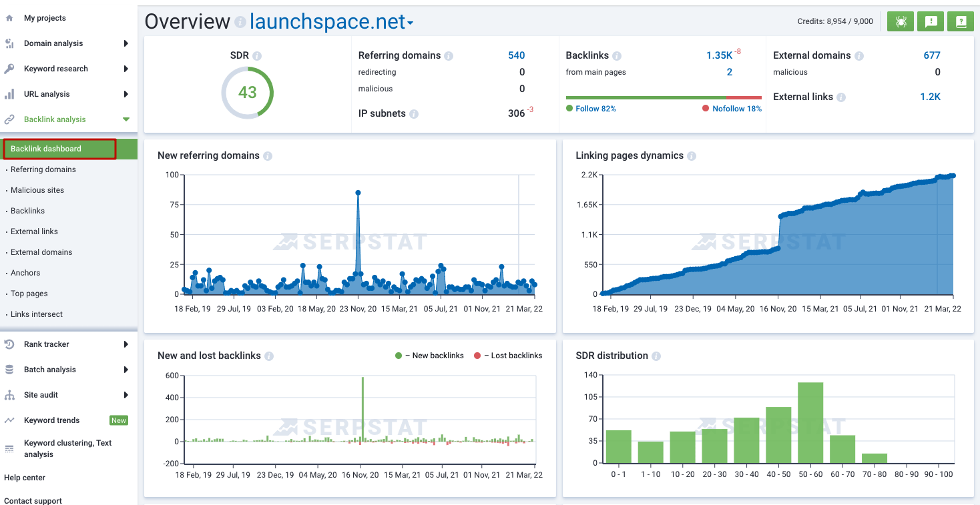The width and height of the screenshot is (980, 505).
Task: Click info icon beside External domains metric
Action: pyautogui.click(x=859, y=56)
